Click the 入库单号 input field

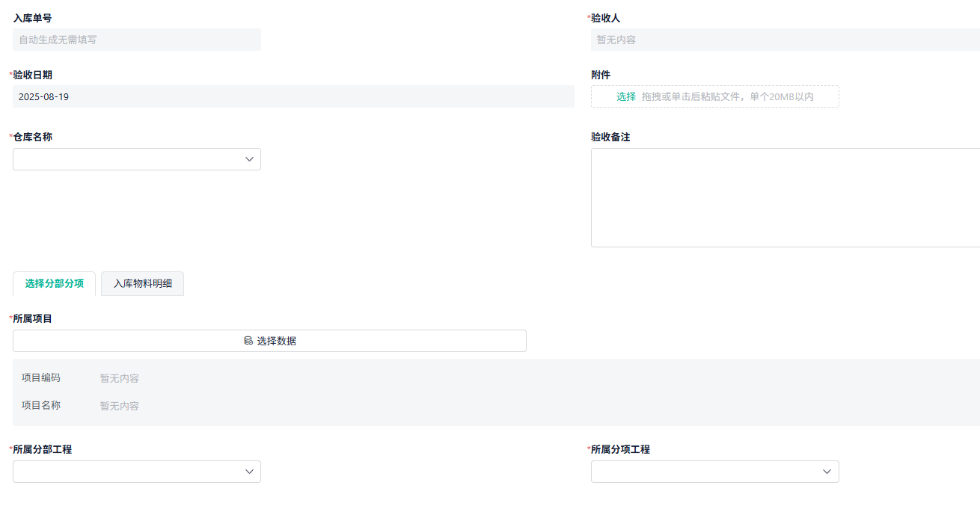coord(137,40)
